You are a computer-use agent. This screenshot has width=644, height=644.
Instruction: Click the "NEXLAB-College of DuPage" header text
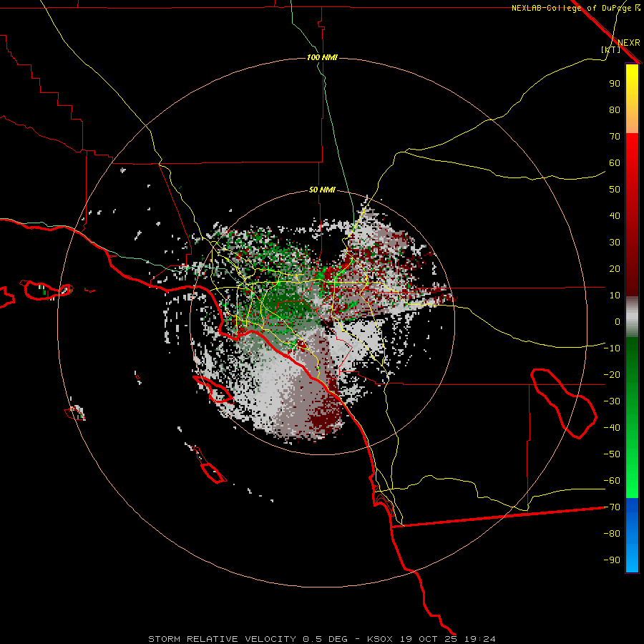click(571, 8)
